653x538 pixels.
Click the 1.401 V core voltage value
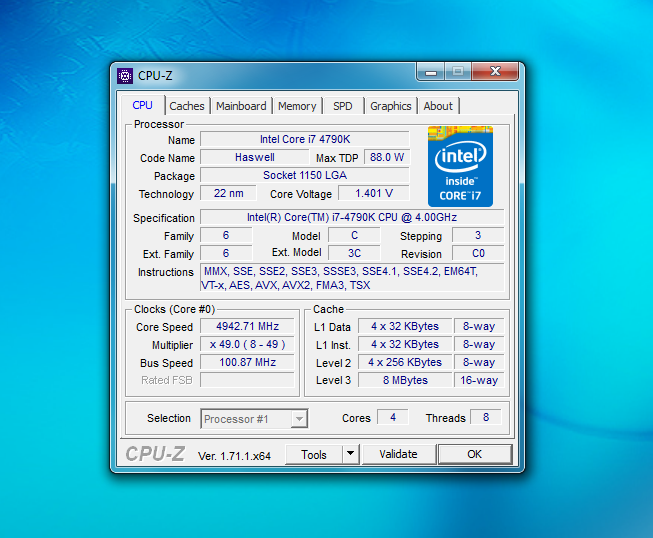pos(374,193)
